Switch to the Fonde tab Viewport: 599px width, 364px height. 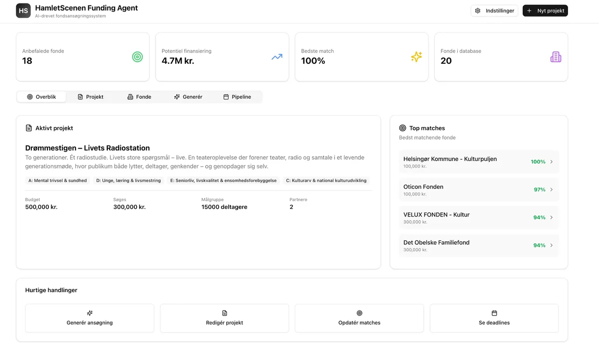click(139, 96)
